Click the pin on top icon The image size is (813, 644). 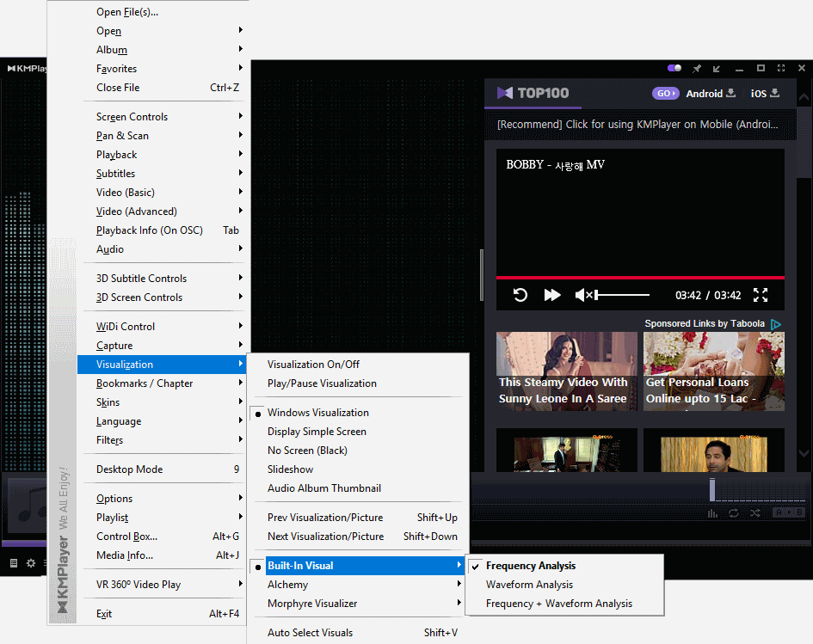[x=696, y=69]
